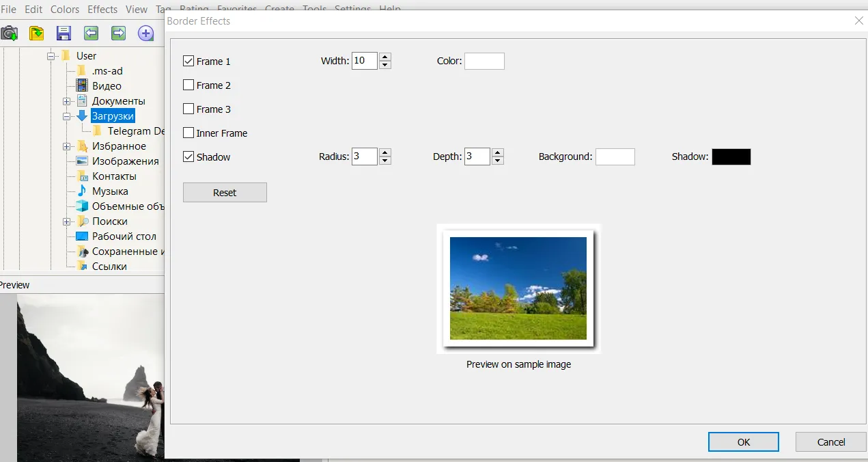Confirm border effects with OK
This screenshot has width=868, height=462.
coord(743,442)
